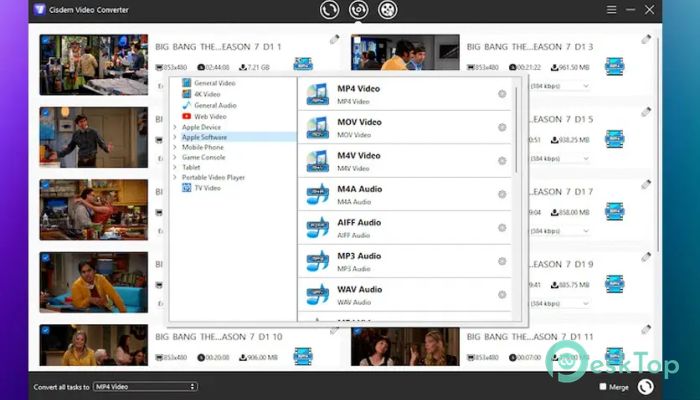Click the main video list scrollbar

click(658, 143)
